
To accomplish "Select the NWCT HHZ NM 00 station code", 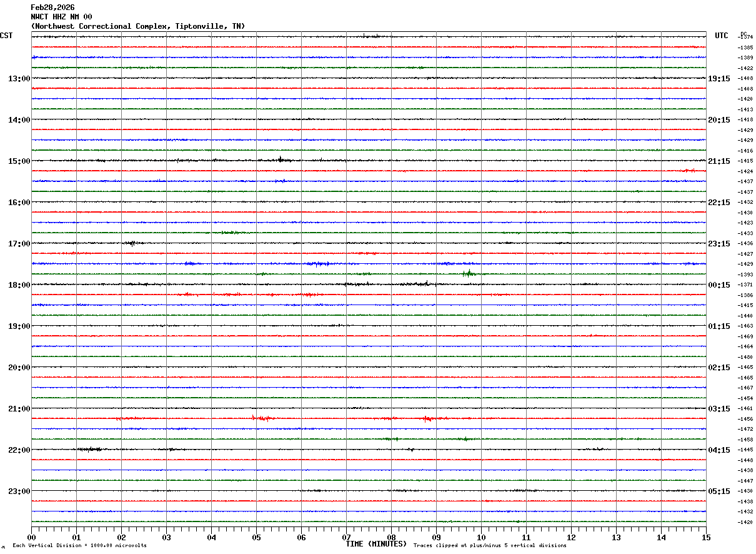I will pos(61,17).
